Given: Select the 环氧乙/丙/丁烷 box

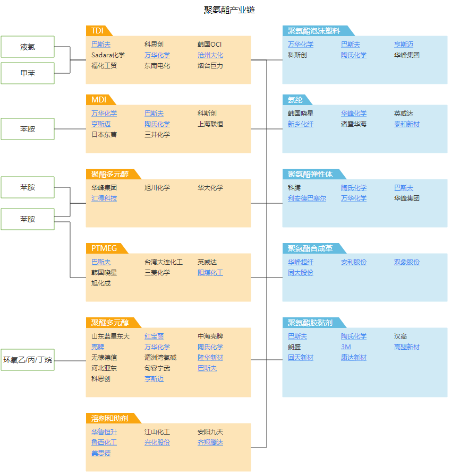Looking at the screenshot, I should 28,360.
